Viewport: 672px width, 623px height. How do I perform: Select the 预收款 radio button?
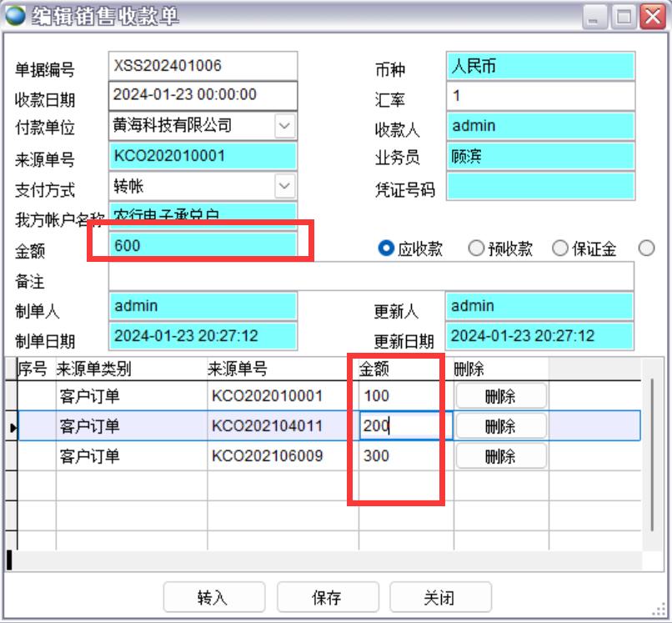coord(476,249)
